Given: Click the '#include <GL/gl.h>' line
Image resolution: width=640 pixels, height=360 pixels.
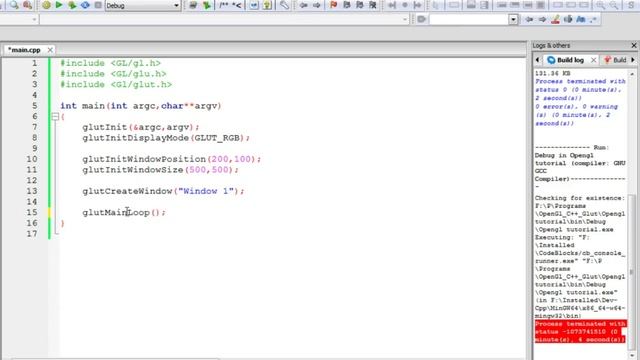Looking at the screenshot, I should (110, 63).
